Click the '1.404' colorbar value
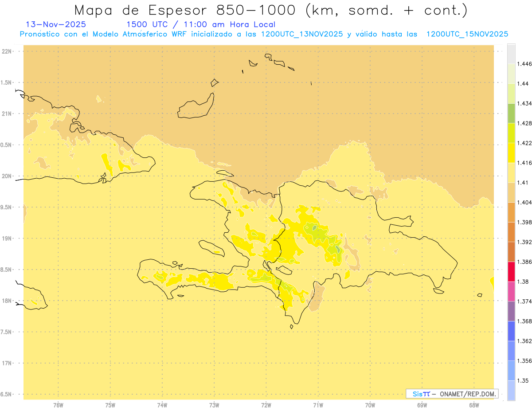Viewport: 532px width, 411px height. pos(524,202)
